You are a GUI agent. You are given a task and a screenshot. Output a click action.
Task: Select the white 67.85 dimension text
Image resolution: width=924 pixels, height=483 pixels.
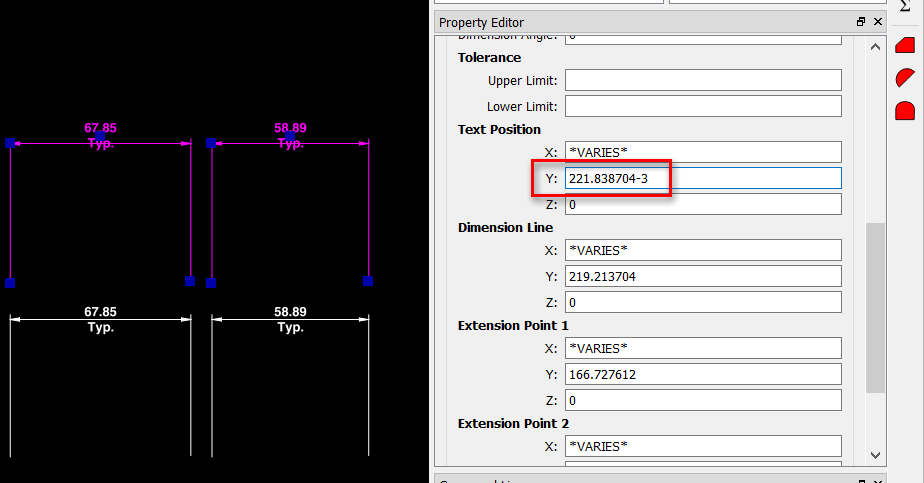tap(100, 312)
